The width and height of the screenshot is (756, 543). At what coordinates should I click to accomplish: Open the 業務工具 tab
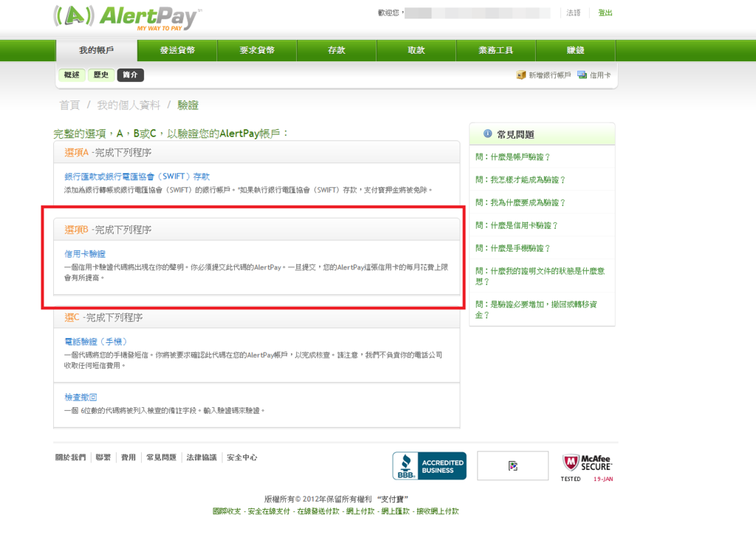[495, 50]
